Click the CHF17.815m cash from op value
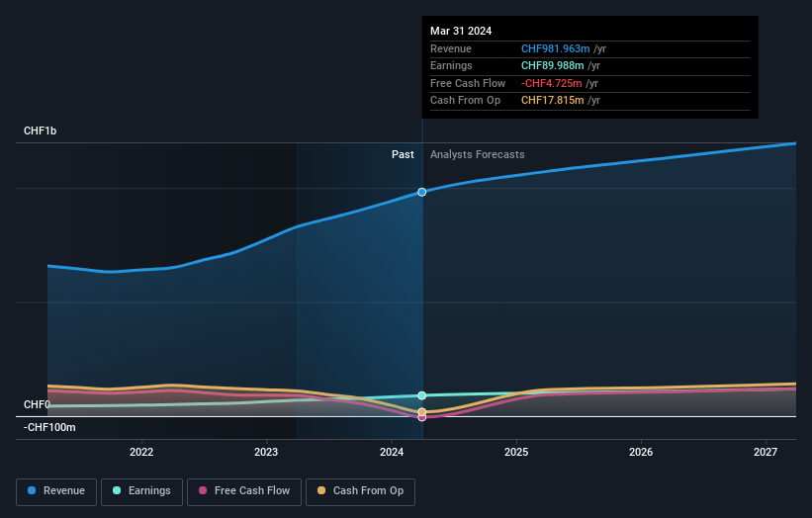This screenshot has height=518, width=812. [553, 101]
